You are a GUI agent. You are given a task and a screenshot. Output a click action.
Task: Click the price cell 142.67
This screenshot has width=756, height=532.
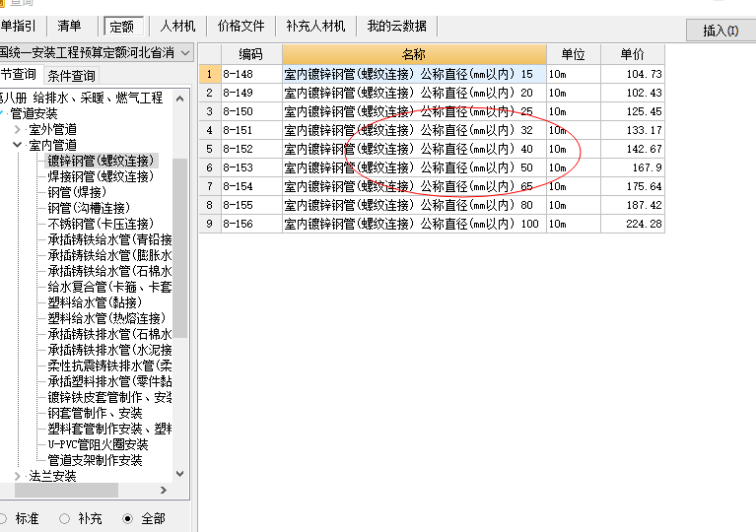point(633,149)
